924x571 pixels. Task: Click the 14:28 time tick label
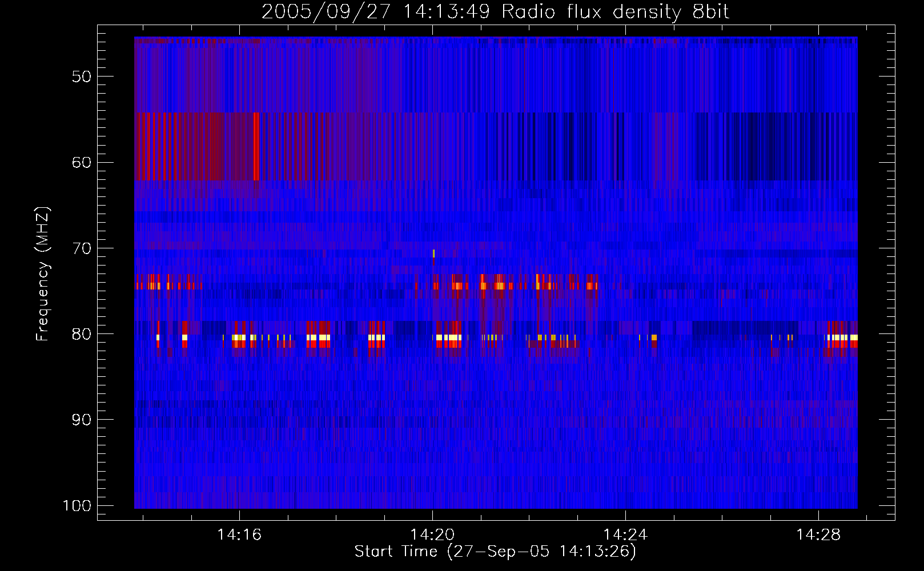pos(818,534)
